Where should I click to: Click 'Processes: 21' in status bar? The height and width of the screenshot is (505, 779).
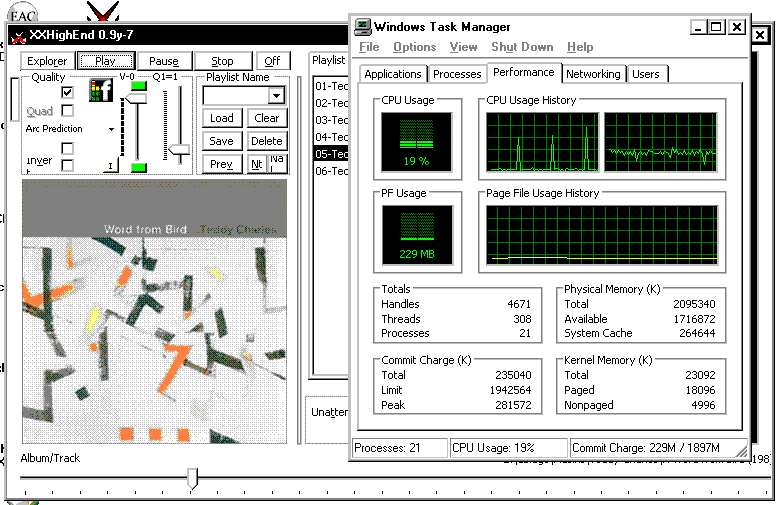coord(387,448)
